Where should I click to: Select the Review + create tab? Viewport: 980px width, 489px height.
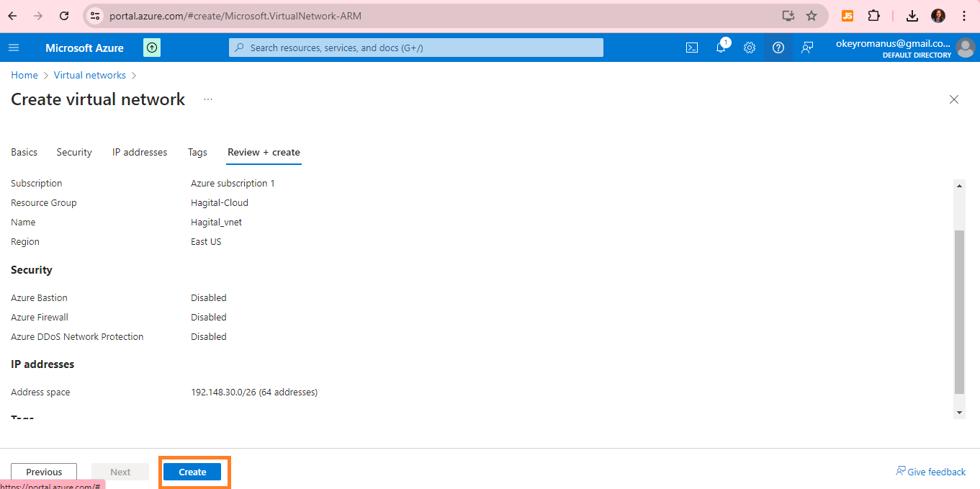coord(264,152)
